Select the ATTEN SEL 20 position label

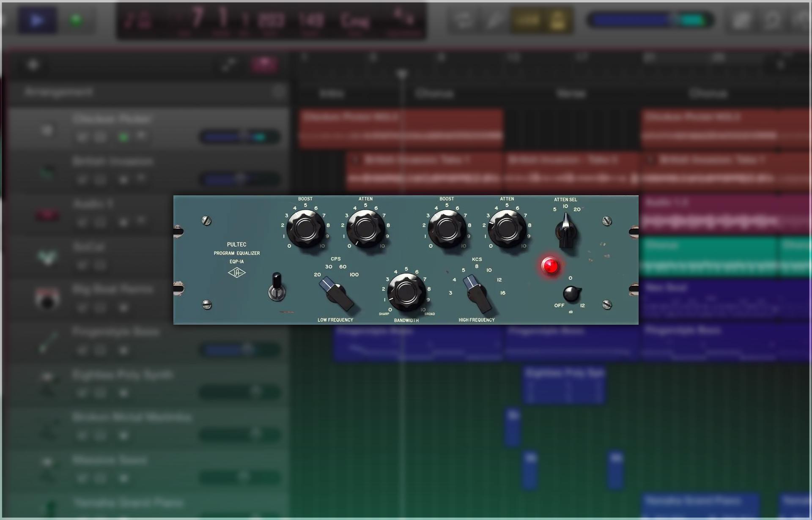577,209
